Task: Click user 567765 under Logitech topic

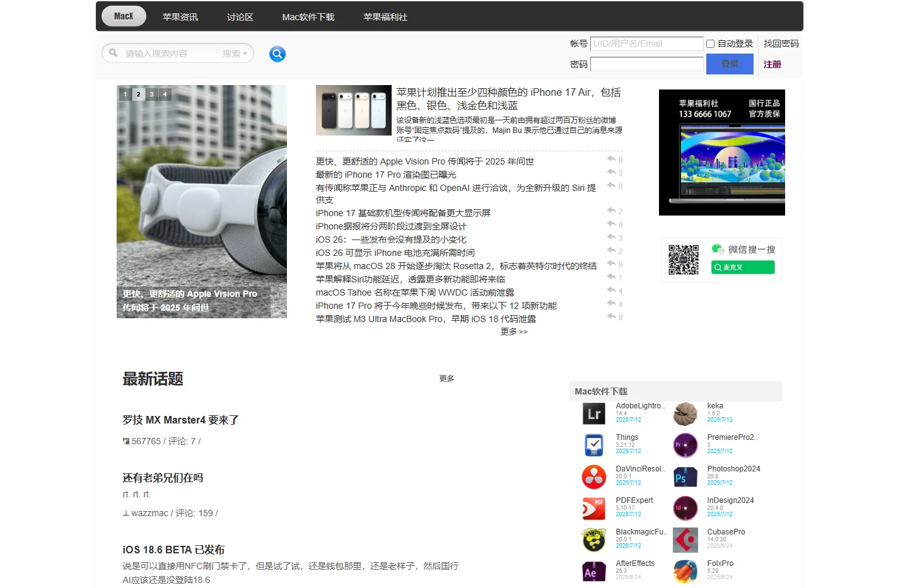Action: 146,441
